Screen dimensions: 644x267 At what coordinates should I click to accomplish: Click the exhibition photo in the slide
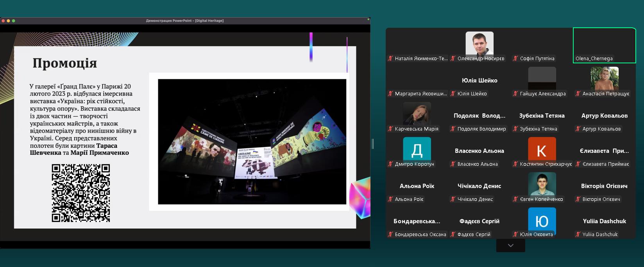tap(252, 142)
